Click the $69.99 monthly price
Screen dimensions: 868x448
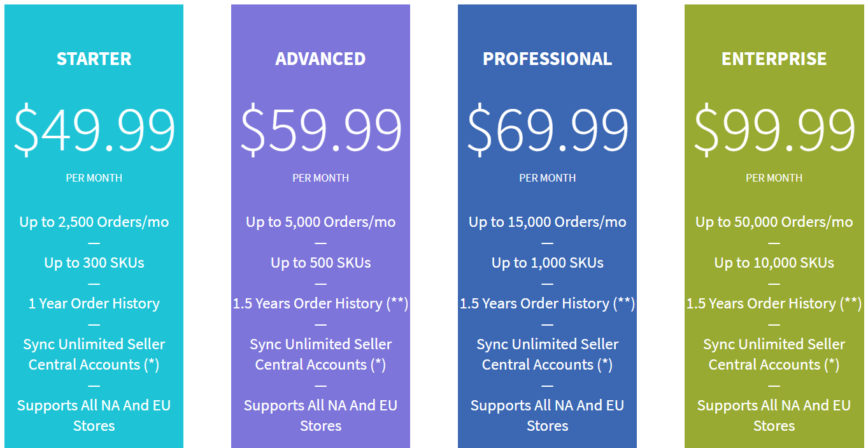(x=547, y=130)
